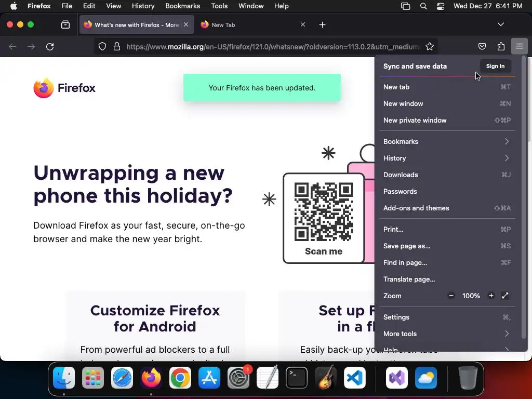Go forward one page
The image size is (532, 399).
[x=31, y=46]
